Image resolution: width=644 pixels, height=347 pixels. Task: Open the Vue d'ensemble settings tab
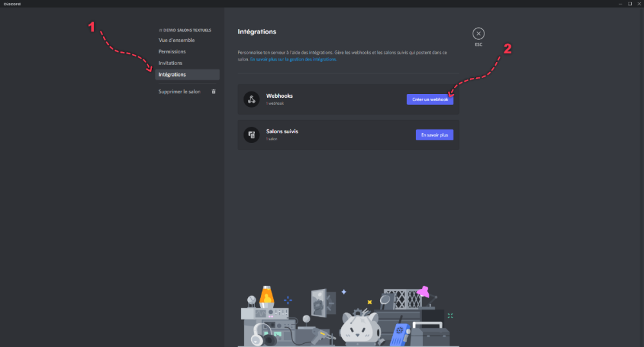tap(176, 40)
